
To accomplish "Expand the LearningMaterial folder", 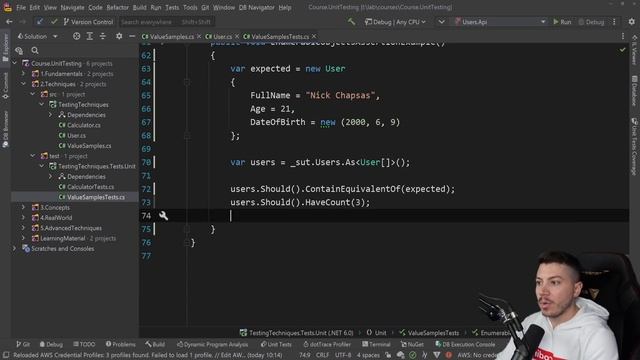I will tap(24, 238).
